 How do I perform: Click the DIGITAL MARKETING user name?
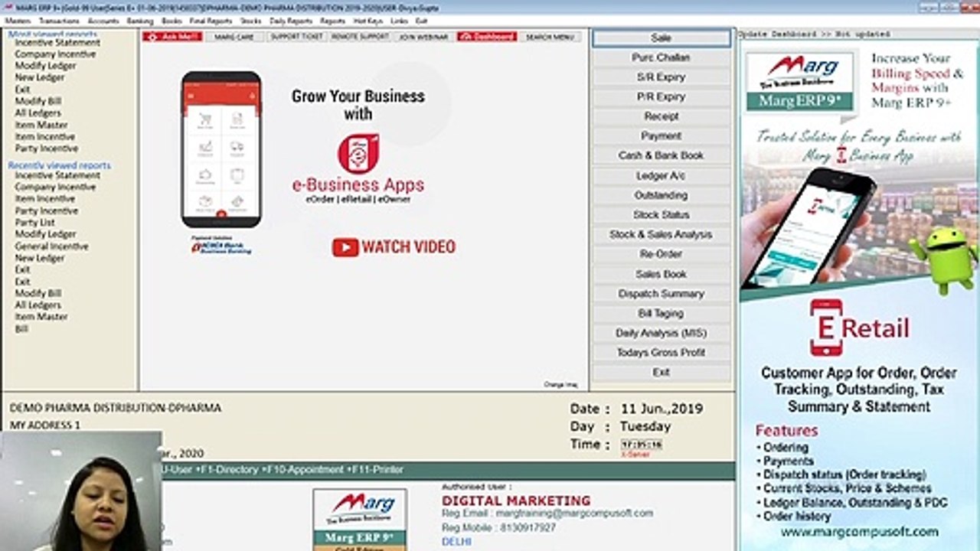(x=516, y=500)
